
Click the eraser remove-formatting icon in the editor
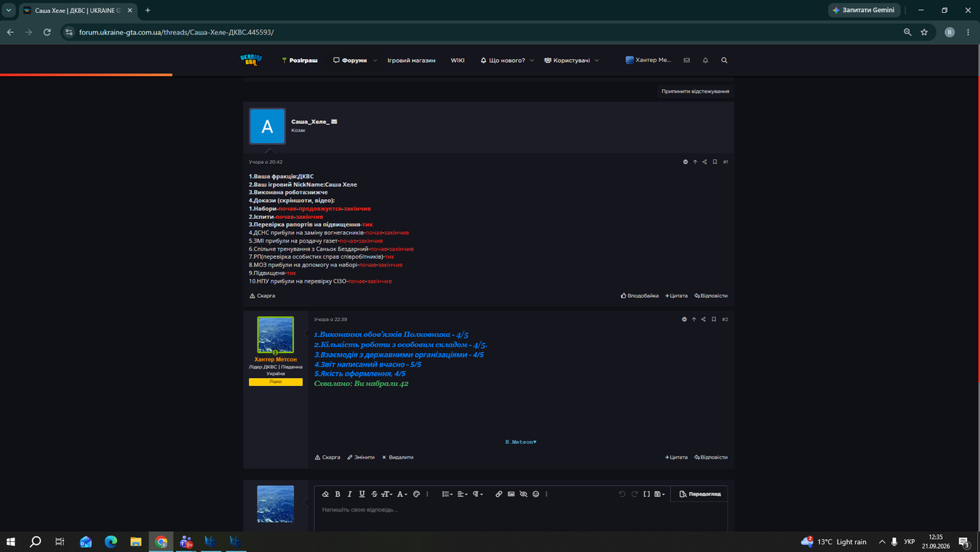[x=325, y=494]
